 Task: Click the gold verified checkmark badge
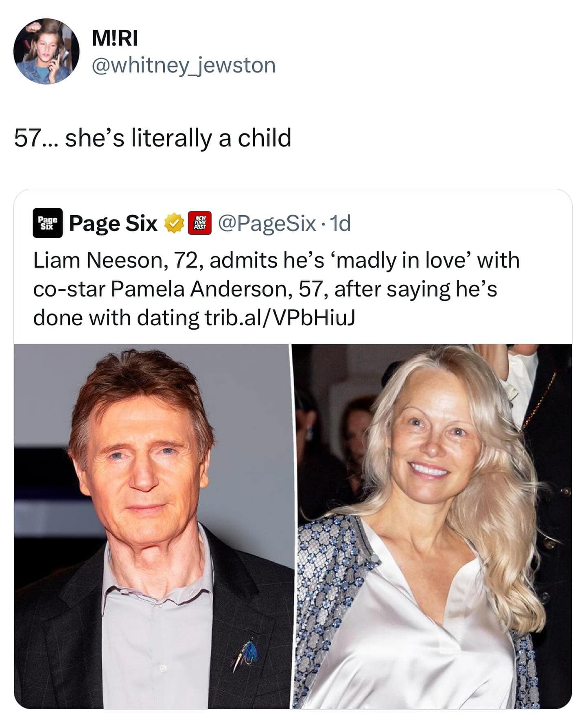[173, 223]
